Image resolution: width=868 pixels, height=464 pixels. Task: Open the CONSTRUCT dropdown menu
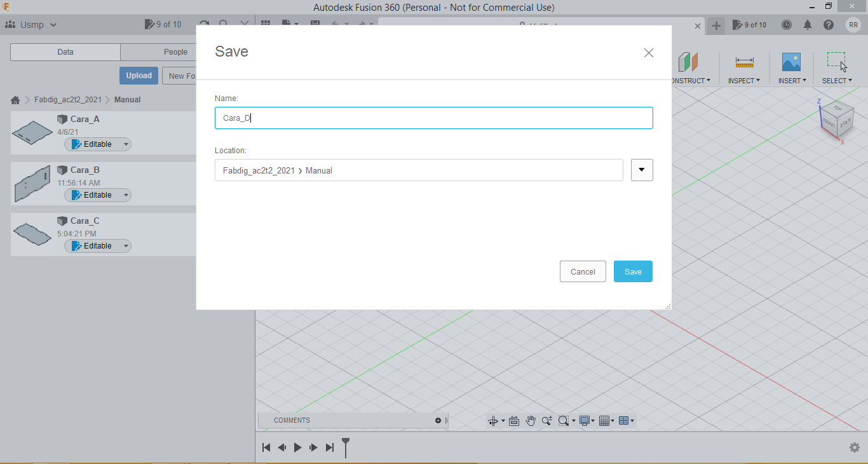pos(691,81)
